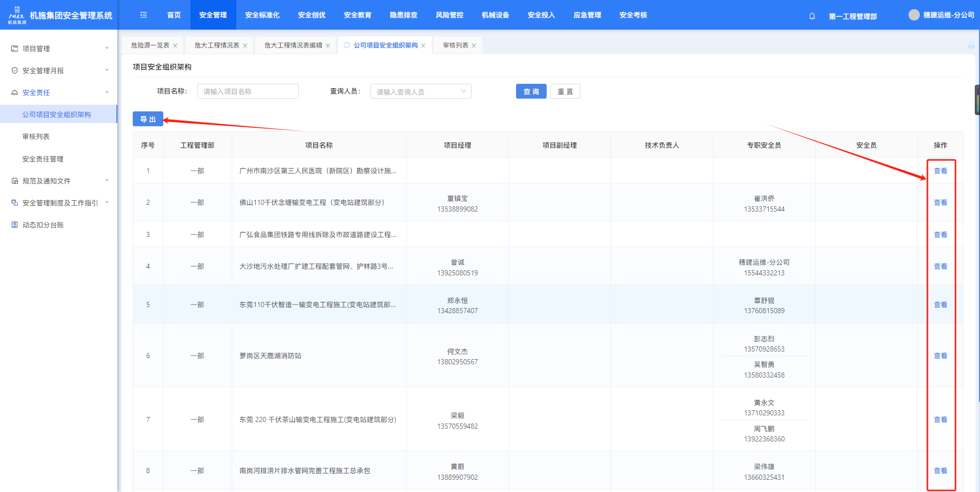Close the 审核列表 tab
The image size is (980, 492).
point(474,45)
